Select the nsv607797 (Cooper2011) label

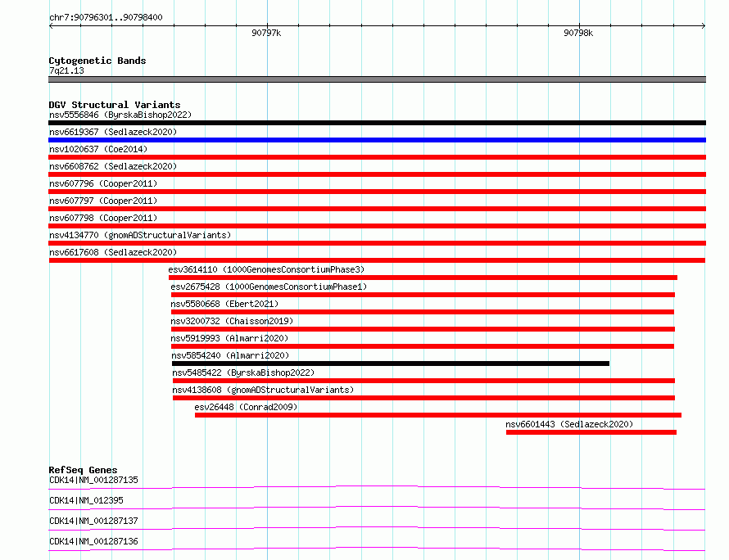point(103,201)
